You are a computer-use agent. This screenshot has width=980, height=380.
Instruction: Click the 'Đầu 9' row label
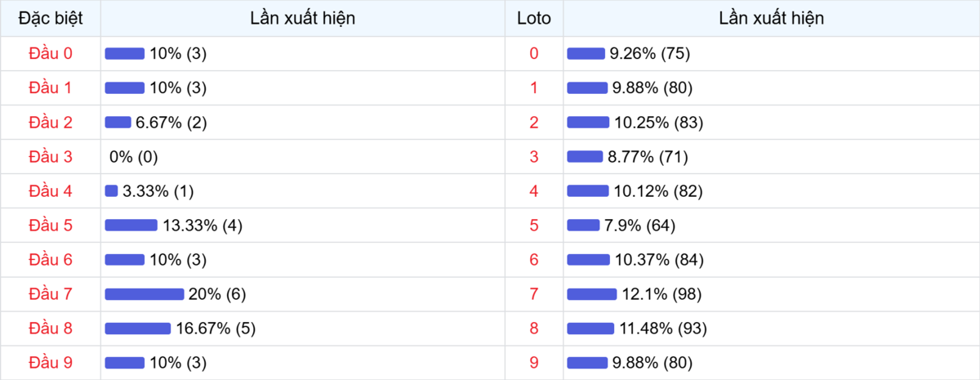click(51, 362)
